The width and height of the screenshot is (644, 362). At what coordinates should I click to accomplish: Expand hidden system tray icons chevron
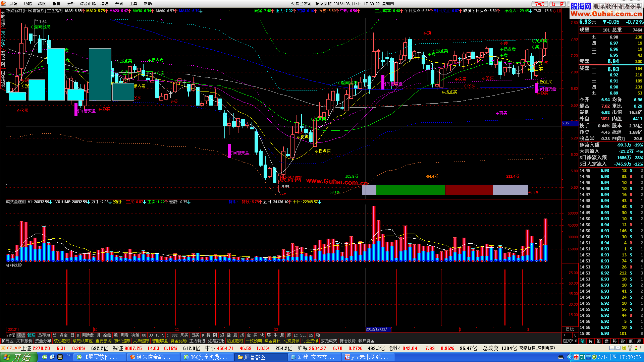pos(570,357)
